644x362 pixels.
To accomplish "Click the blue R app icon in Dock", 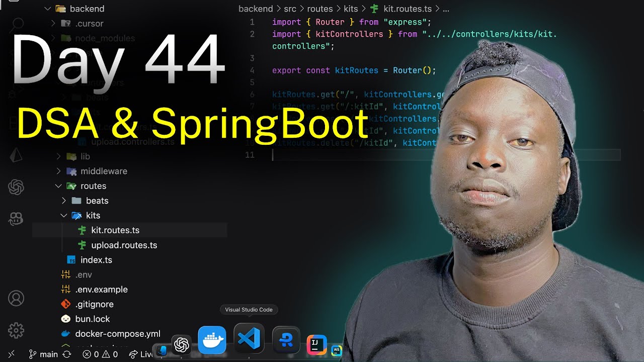I will (286, 340).
